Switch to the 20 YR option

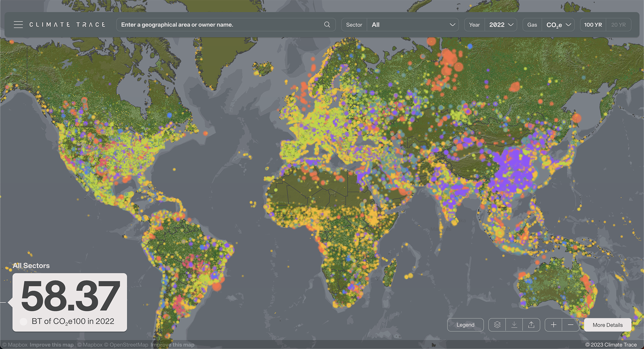619,25
